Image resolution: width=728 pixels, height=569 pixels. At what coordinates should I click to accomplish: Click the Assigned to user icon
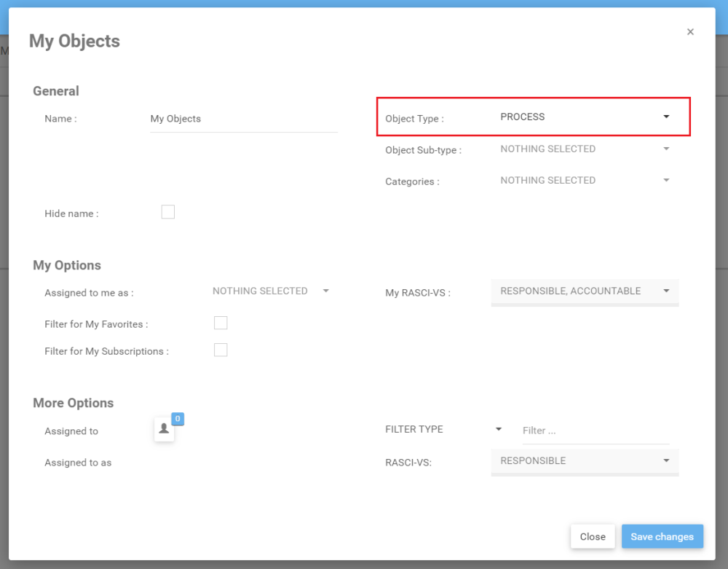pos(164,429)
